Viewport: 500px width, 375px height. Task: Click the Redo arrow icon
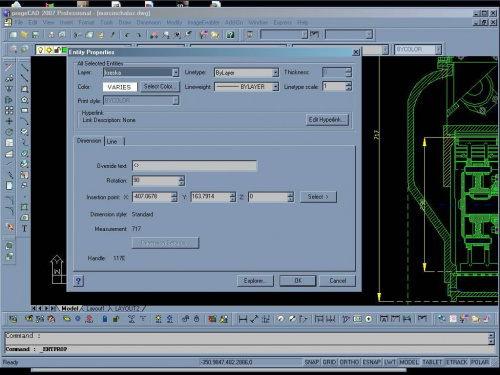coord(138,35)
